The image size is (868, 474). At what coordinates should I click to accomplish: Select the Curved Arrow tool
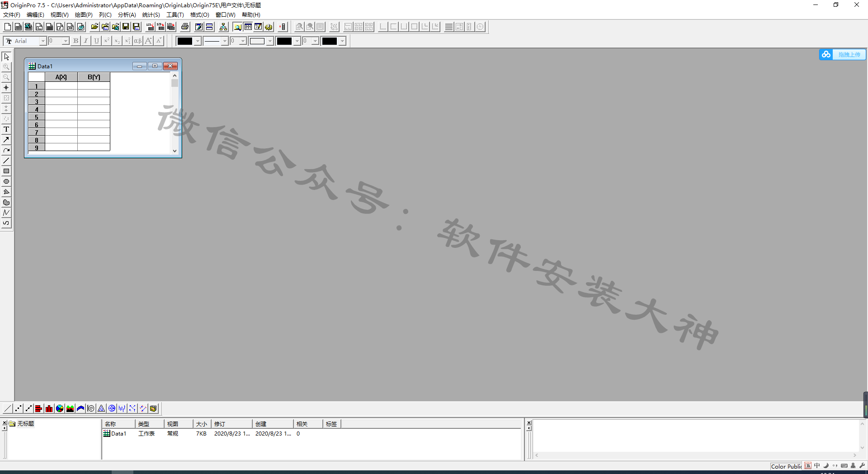coord(6,150)
